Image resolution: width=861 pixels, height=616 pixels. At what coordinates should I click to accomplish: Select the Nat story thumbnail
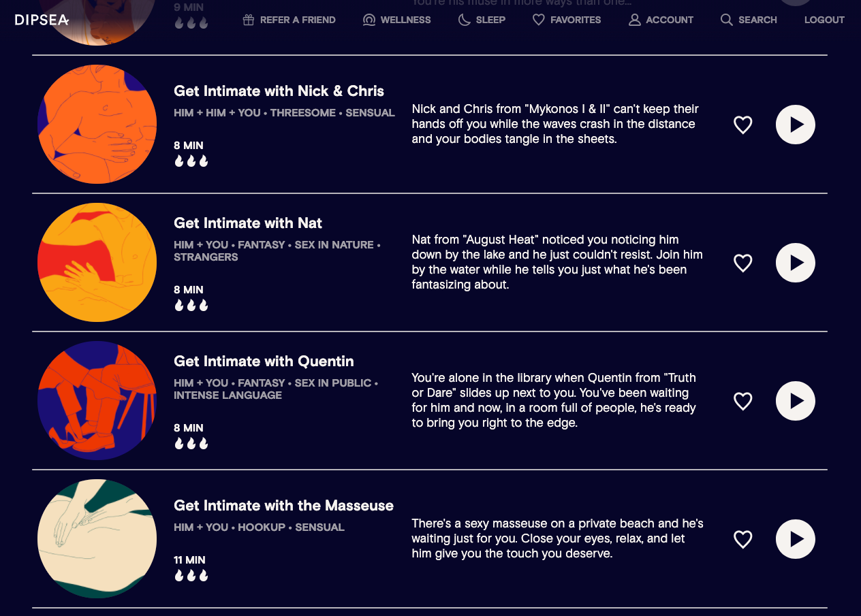tap(97, 262)
